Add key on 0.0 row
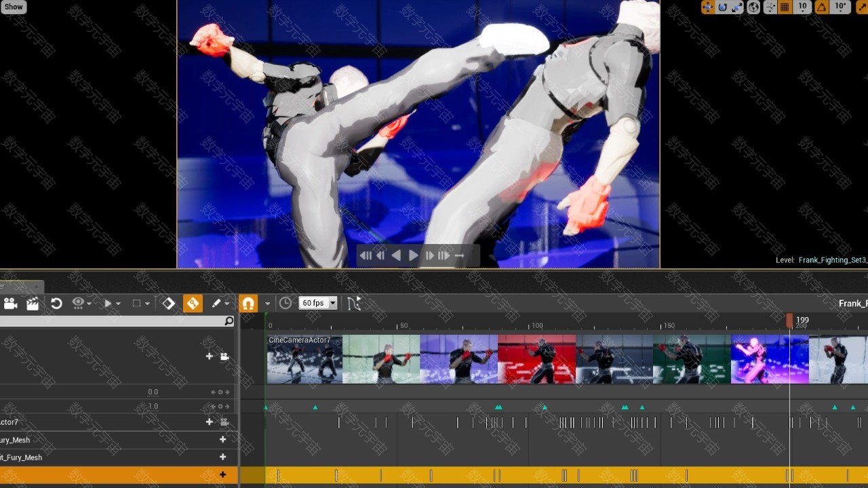 click(x=220, y=392)
